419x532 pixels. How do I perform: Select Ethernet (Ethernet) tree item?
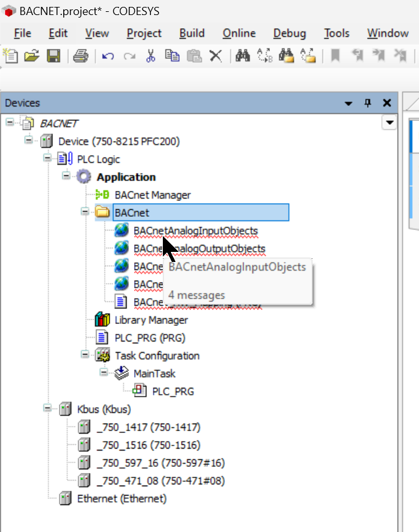point(122,499)
